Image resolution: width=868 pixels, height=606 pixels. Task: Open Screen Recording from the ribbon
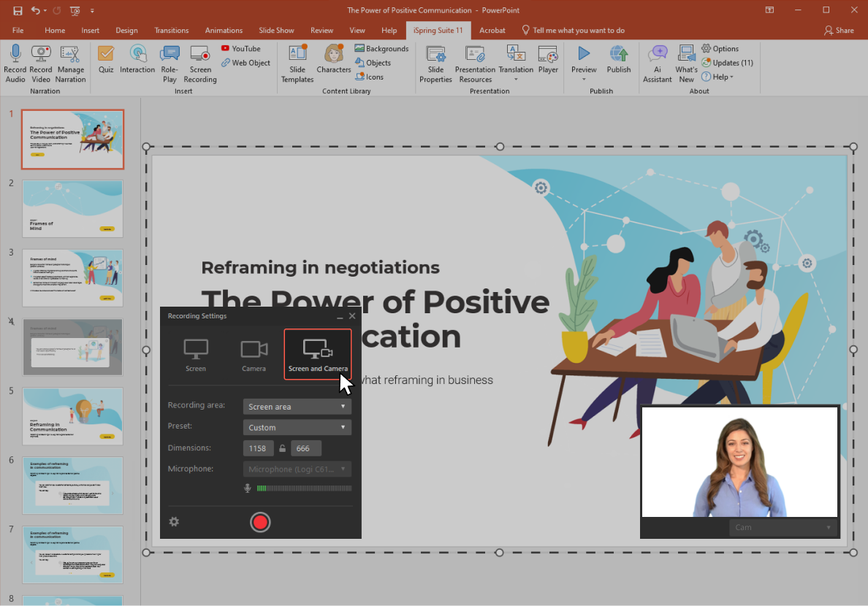(x=199, y=63)
